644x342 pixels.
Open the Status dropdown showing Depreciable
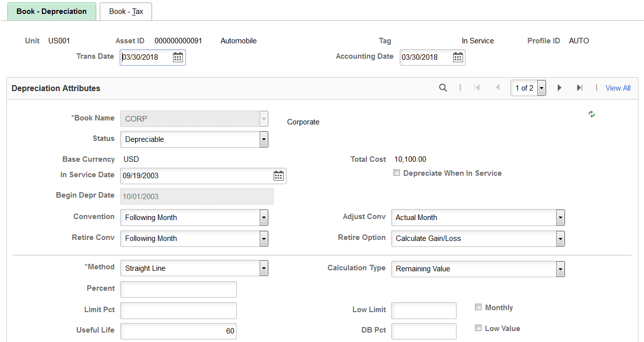[x=194, y=139]
